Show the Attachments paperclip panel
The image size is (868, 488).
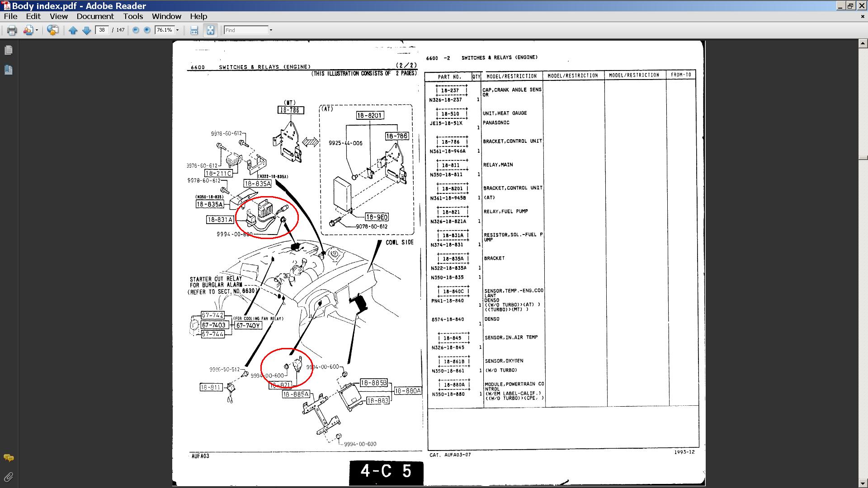tap(9, 477)
